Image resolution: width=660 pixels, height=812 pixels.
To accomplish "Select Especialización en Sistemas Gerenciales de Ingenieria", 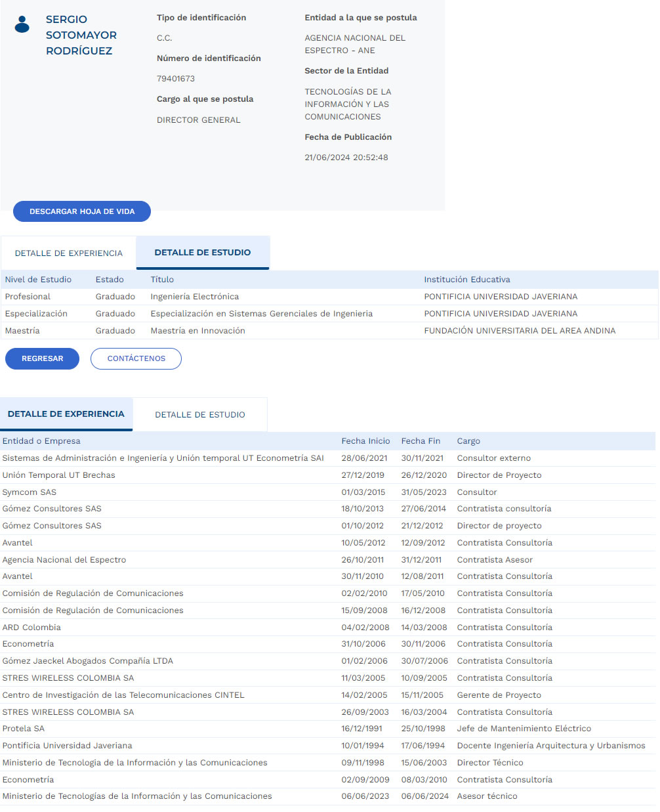I will pyautogui.click(x=262, y=314).
